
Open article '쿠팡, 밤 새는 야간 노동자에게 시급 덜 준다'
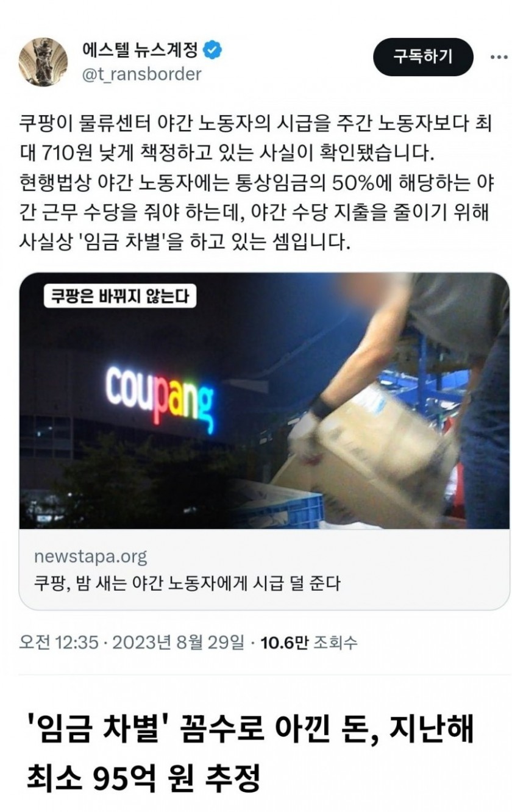tap(187, 583)
